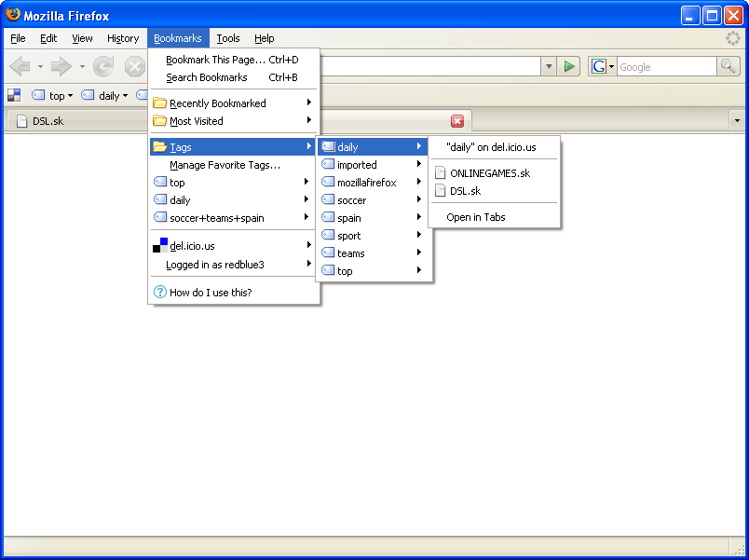Click the Google search engine icon
The image size is (749, 560).
coord(598,66)
